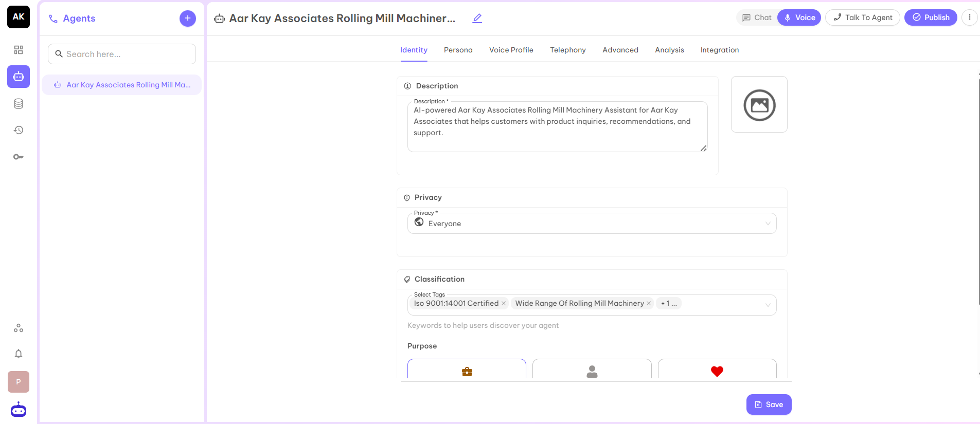Screen dimensions: 980x424
Task: Remove the Iso 9001:14001 Certified tag
Action: (504, 303)
